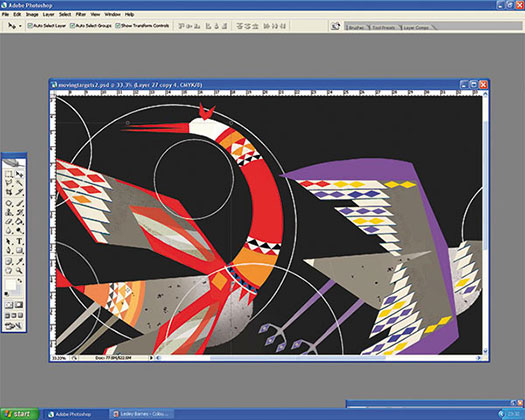Click the 33.33% zoom field in status bar
This screenshot has height=420, width=525.
pos(60,358)
